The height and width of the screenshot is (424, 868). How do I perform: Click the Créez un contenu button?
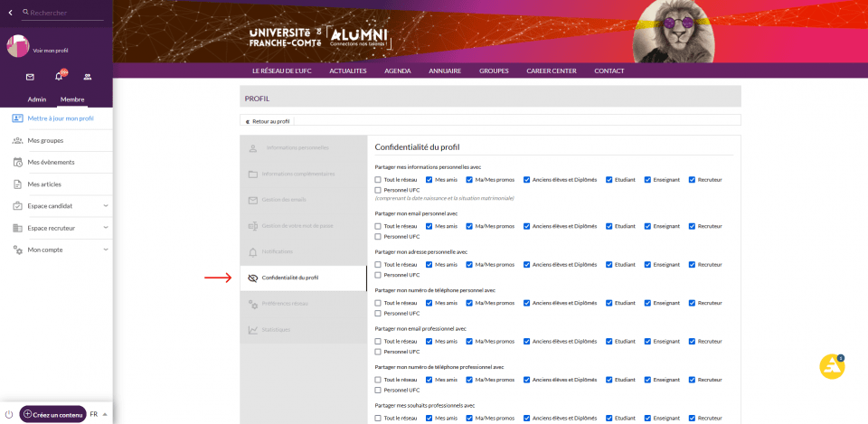click(52, 414)
